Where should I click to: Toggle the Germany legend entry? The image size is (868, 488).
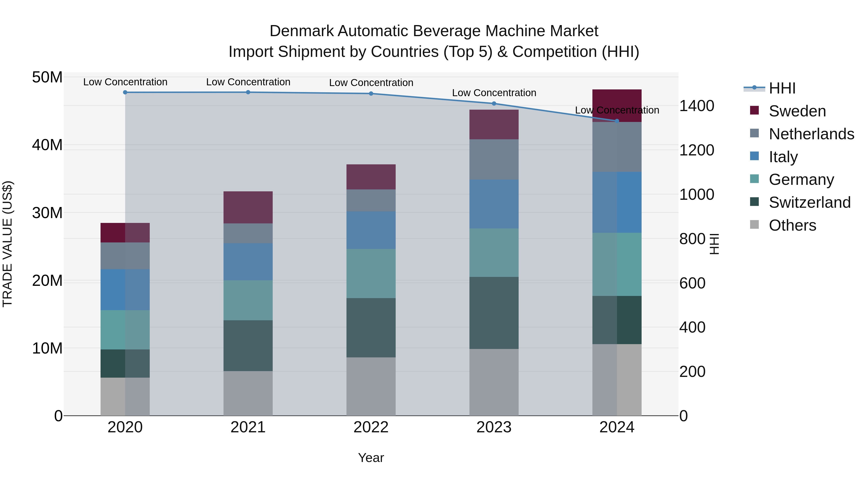(x=792, y=180)
